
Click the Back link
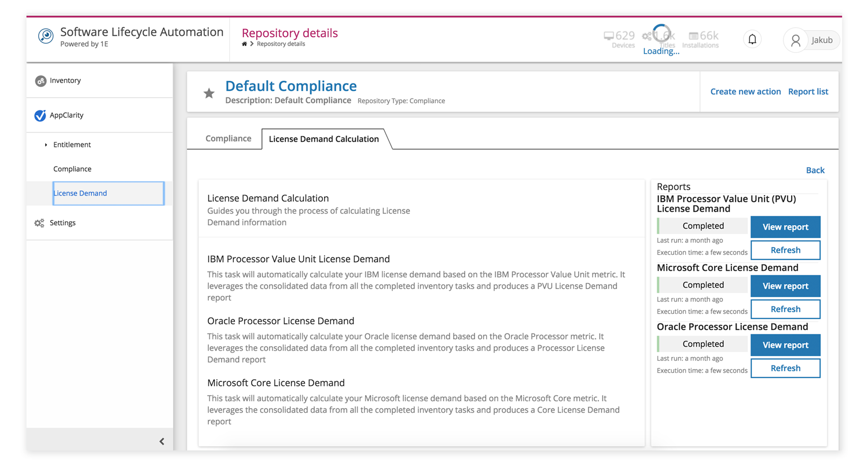point(815,170)
